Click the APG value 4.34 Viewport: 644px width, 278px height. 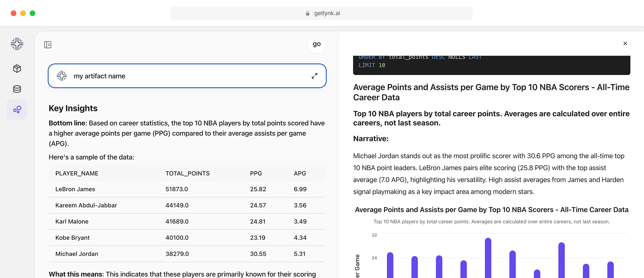point(300,238)
